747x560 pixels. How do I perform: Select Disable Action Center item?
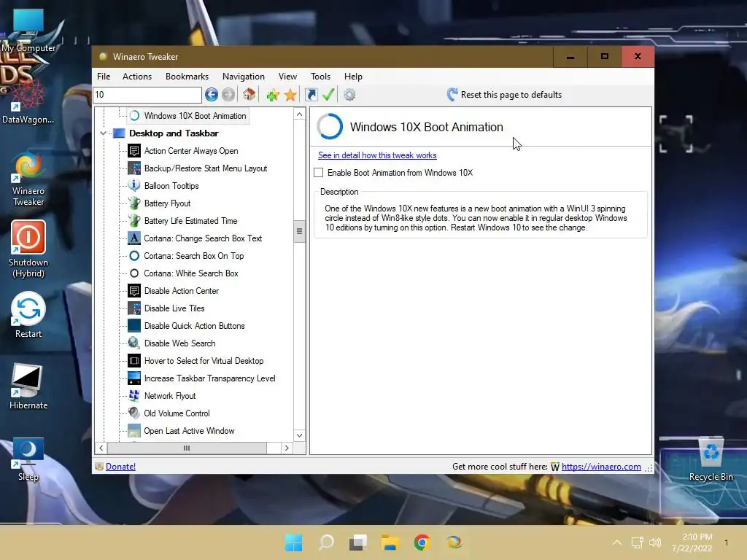(182, 291)
